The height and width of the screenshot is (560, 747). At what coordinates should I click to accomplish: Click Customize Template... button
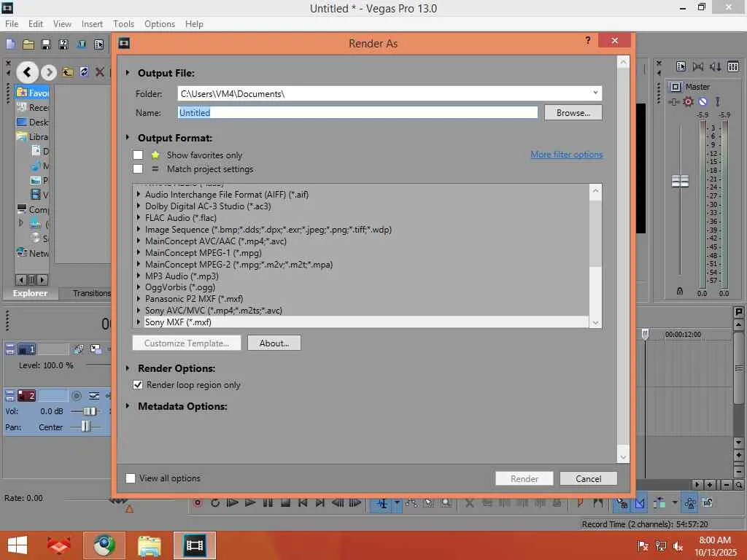[186, 343]
